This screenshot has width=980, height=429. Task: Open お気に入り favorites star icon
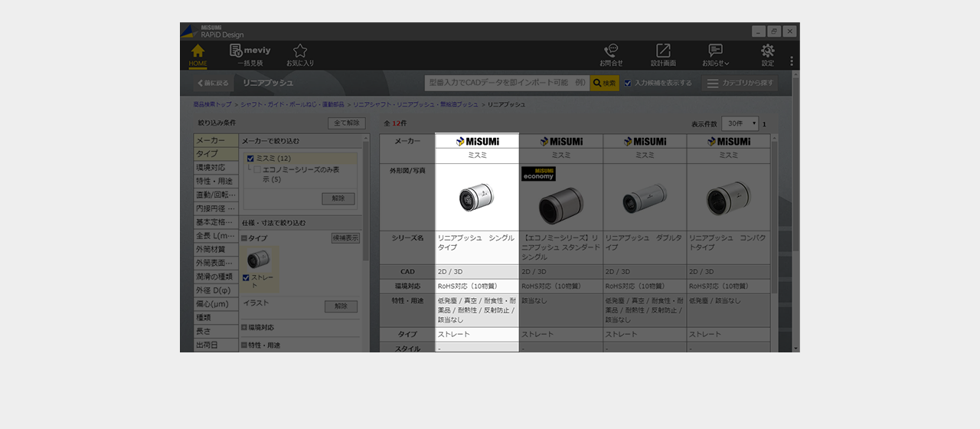[x=300, y=54]
